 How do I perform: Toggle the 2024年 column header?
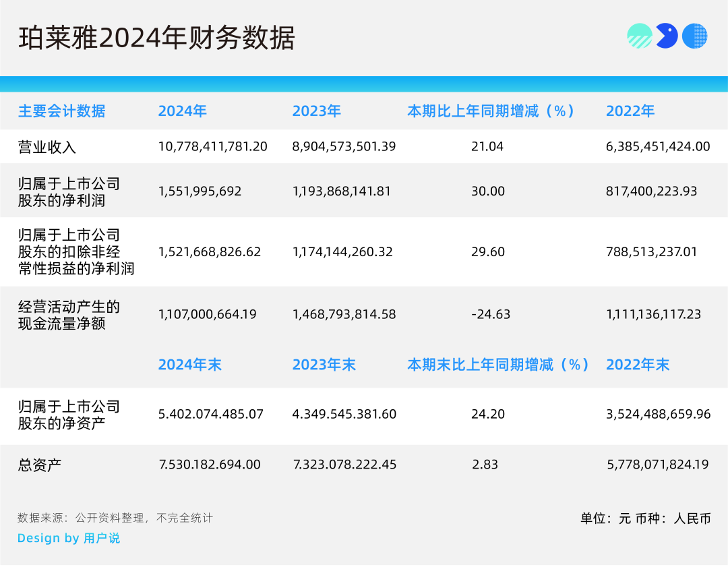[182, 111]
